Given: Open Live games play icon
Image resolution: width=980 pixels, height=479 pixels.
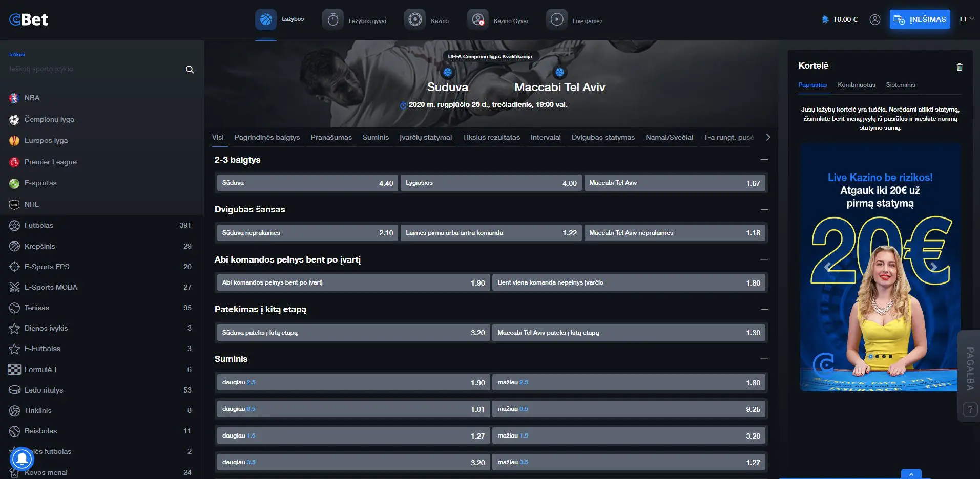Looking at the screenshot, I should (556, 19).
